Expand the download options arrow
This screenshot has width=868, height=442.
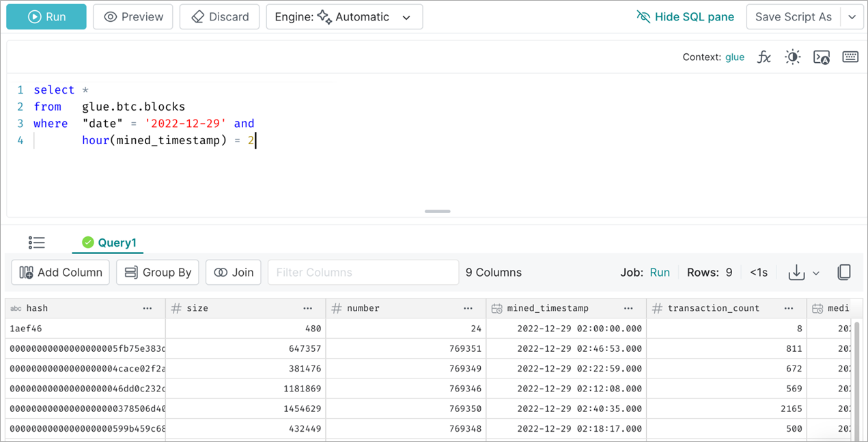click(816, 273)
